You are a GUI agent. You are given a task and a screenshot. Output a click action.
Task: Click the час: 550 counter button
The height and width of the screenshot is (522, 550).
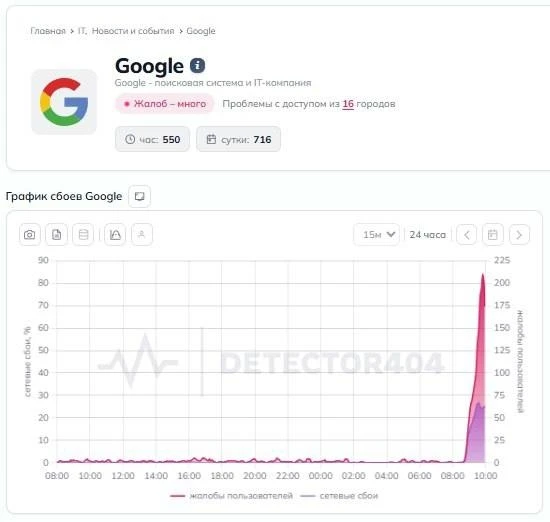tap(152, 139)
